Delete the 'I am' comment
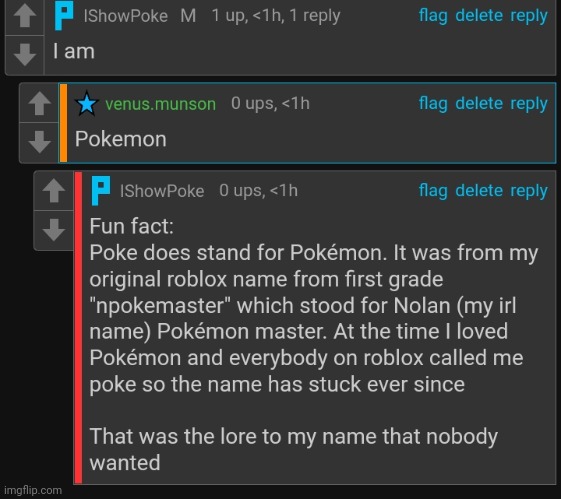The width and height of the screenshot is (561, 499). pyautogui.click(x=479, y=16)
